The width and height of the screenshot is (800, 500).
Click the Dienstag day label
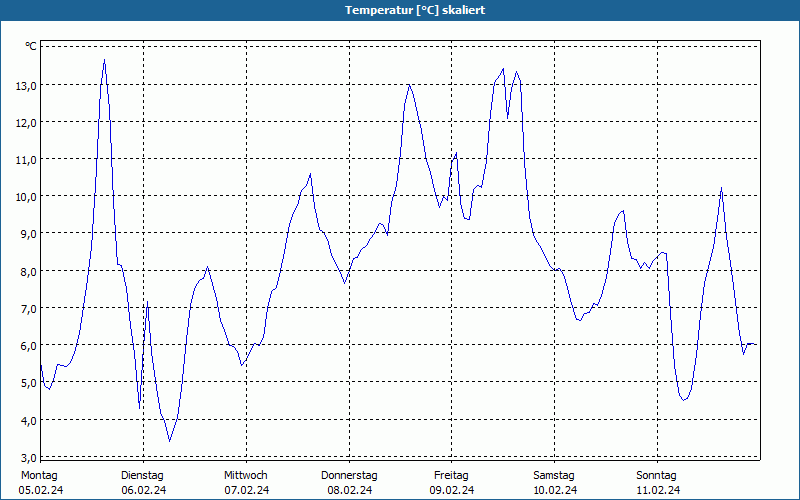pos(142,476)
